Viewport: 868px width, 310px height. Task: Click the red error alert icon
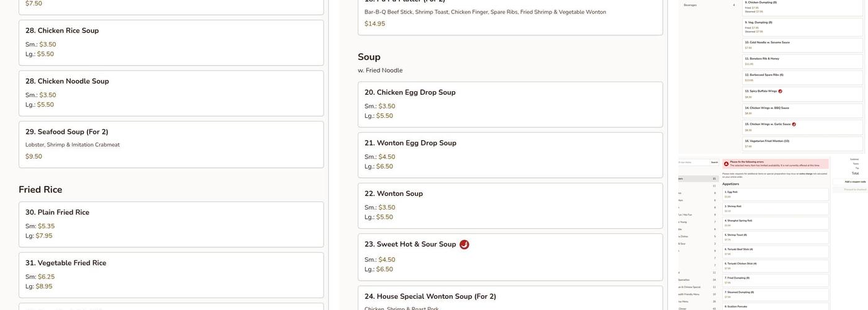click(727, 164)
